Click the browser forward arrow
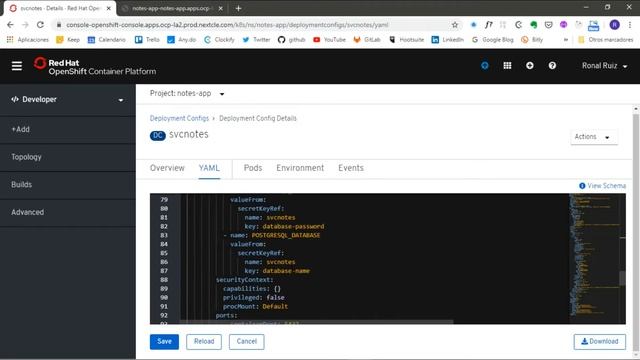 [25, 25]
